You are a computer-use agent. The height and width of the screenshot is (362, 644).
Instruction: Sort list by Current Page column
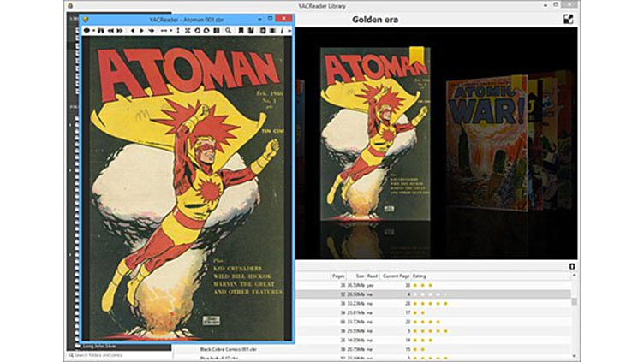point(396,276)
